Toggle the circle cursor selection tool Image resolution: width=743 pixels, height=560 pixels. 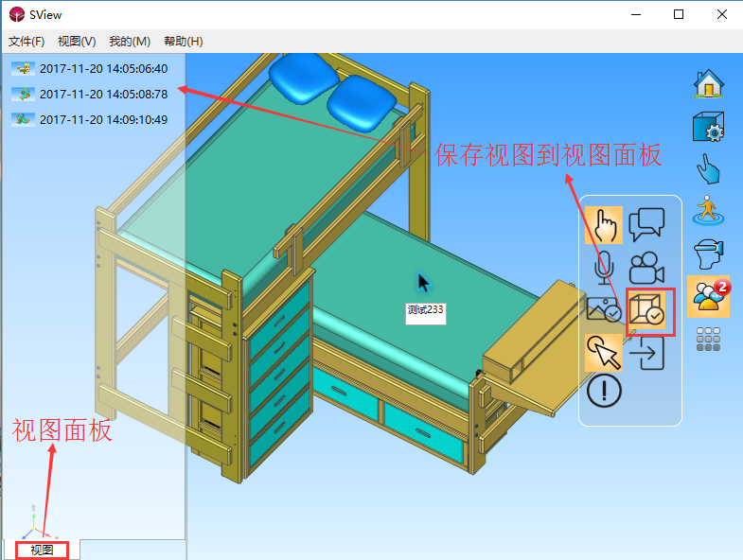coord(604,352)
